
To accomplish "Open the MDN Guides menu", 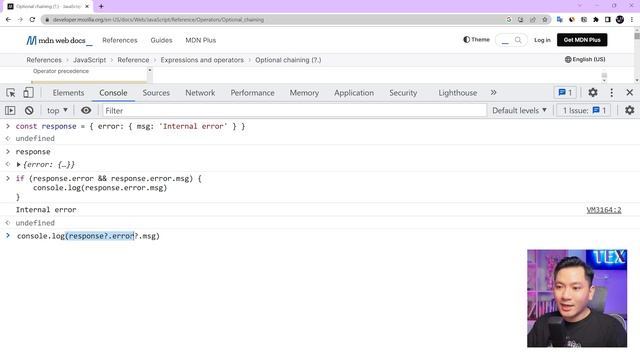I will point(161,40).
